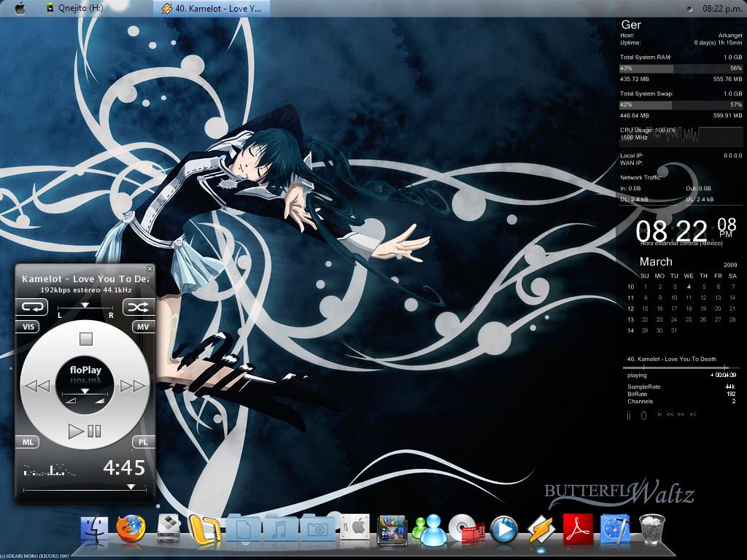Click next track >| in sidebar widget
The width and height of the screenshot is (747, 560).
click(x=693, y=414)
